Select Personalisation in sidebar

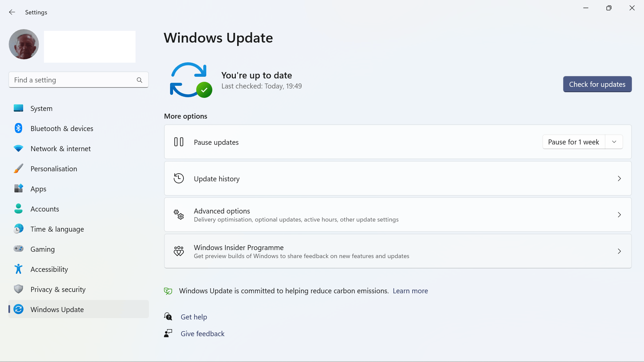coord(54,169)
